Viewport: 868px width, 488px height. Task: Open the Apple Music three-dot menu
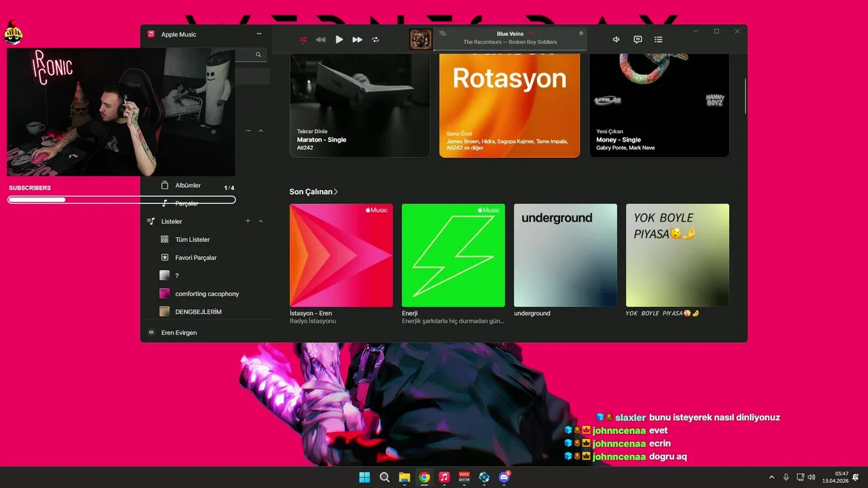click(258, 34)
